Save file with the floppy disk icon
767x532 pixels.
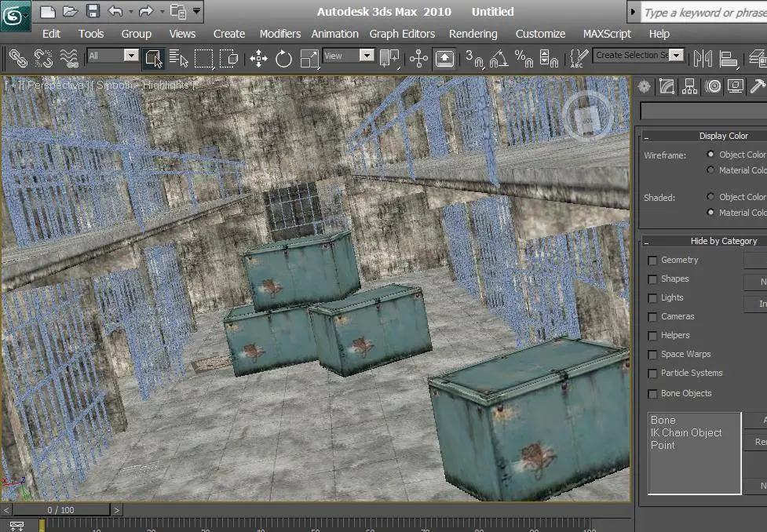point(93,11)
